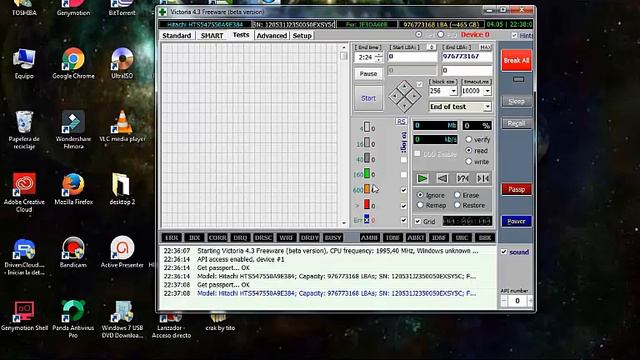
Task: Click the right arrow on the diamond navigator
Action: pyautogui.click(x=414, y=96)
